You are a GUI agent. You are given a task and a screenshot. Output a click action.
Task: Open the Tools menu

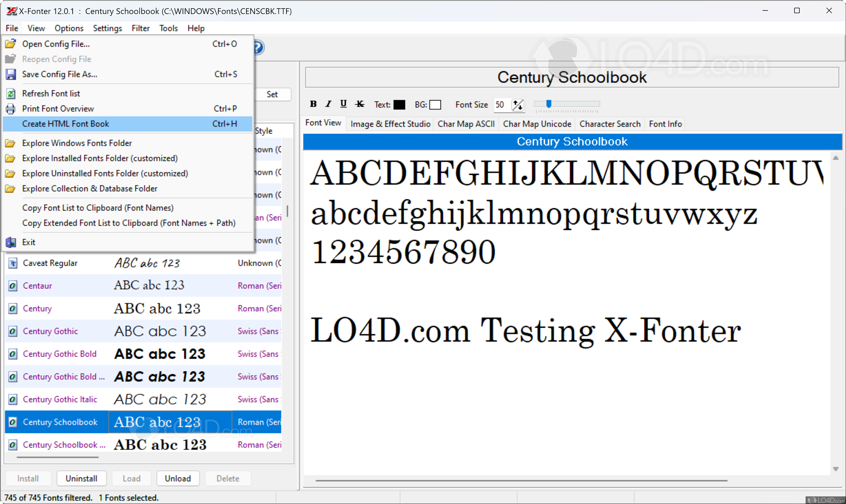click(168, 28)
